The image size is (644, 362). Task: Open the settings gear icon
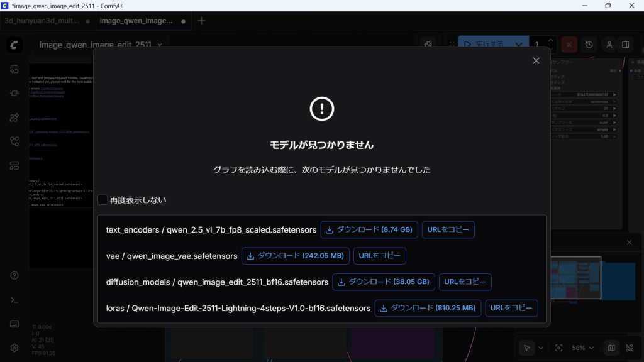(x=14, y=348)
